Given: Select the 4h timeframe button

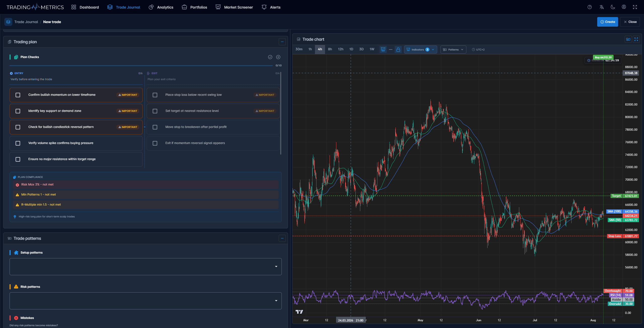Looking at the screenshot, I should [320, 49].
